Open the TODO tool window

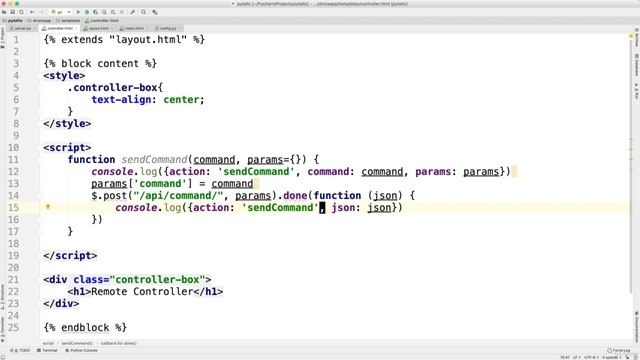coord(20,351)
